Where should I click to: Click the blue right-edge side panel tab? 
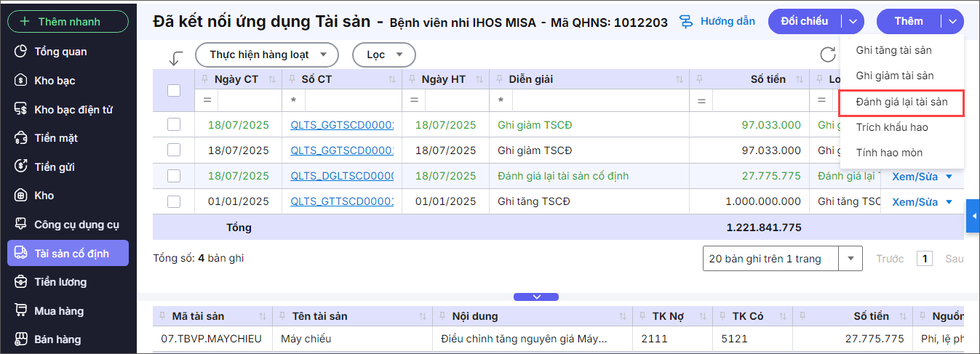[x=973, y=217]
